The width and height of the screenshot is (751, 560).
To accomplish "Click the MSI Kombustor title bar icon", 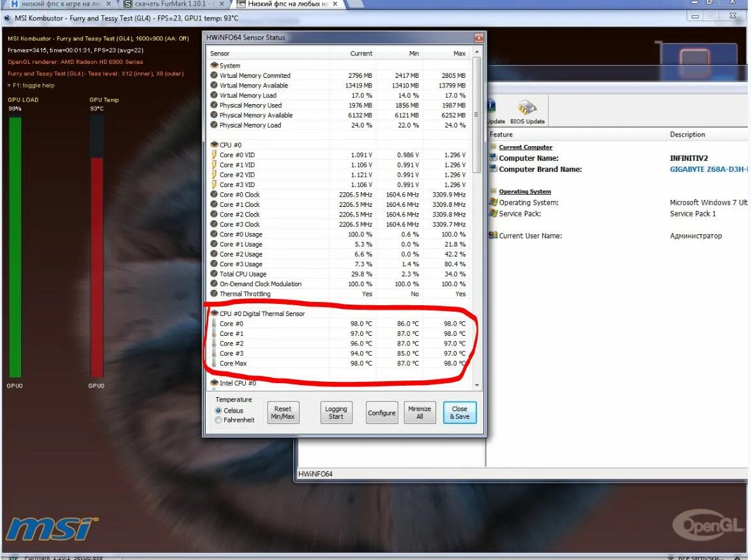I will [x=7, y=19].
